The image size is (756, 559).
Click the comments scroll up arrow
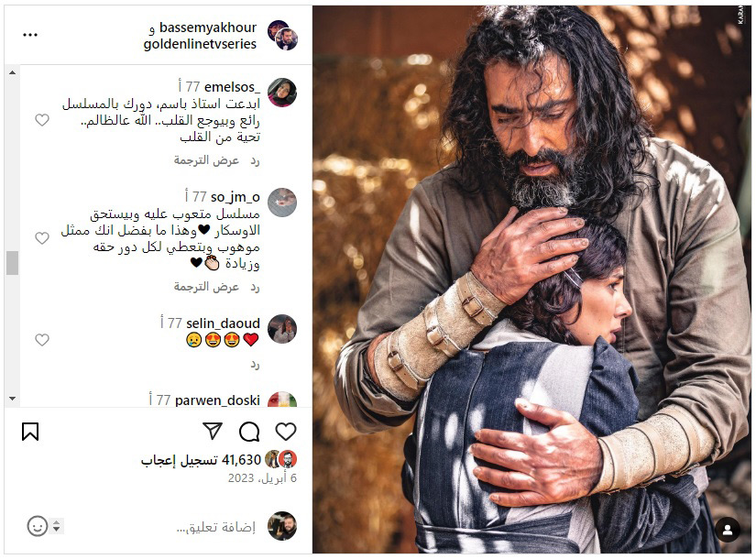click(13, 72)
